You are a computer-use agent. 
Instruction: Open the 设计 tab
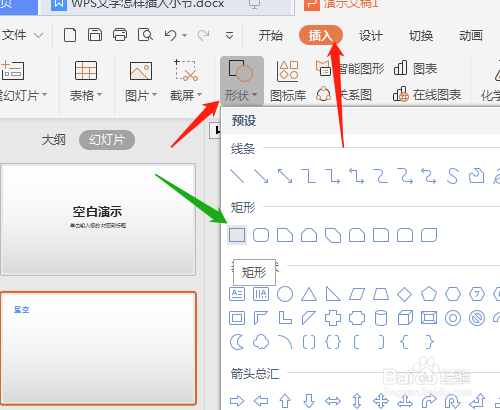point(371,35)
